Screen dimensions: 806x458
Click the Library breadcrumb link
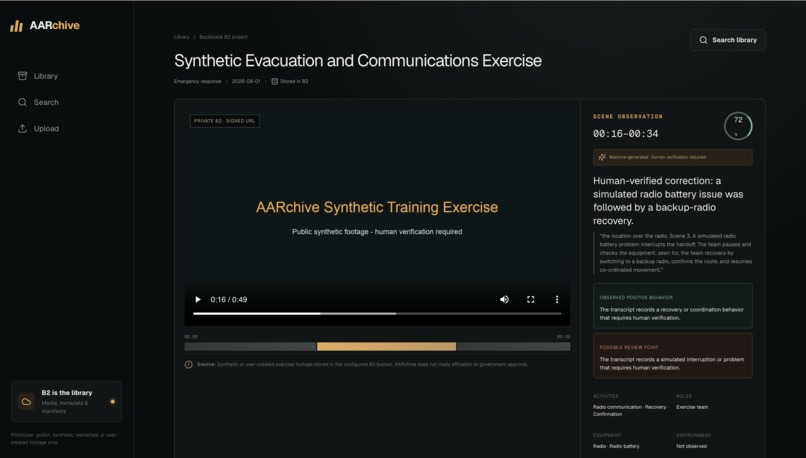pos(181,37)
